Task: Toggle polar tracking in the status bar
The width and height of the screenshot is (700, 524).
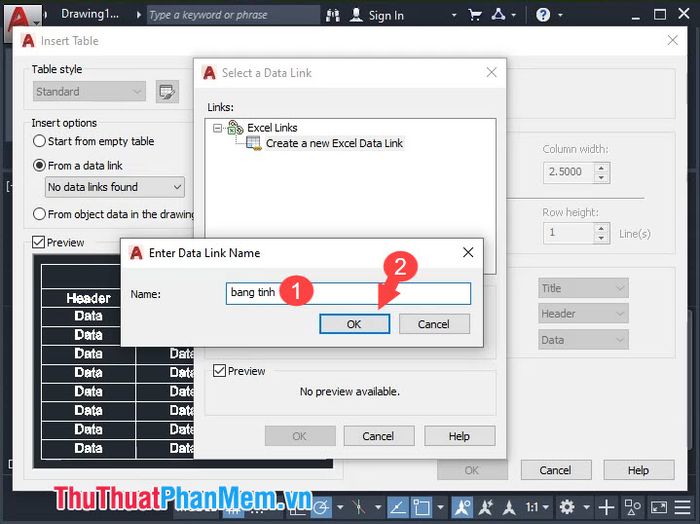Action: pos(321,507)
